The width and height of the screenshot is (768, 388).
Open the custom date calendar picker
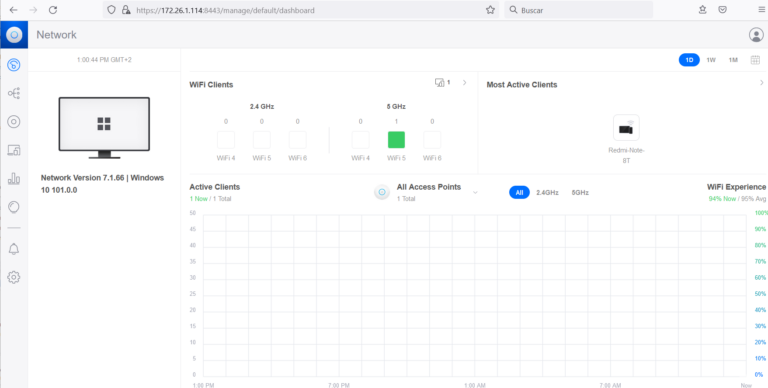[755, 60]
